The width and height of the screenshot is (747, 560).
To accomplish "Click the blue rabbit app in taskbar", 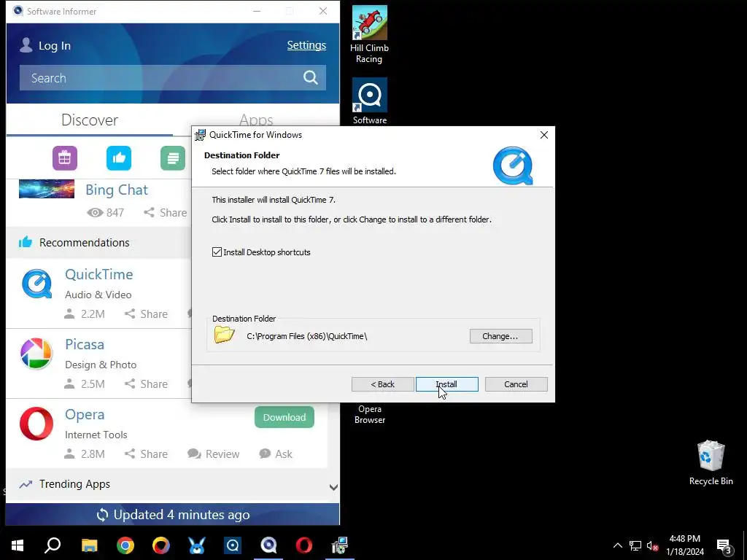I will (197, 545).
